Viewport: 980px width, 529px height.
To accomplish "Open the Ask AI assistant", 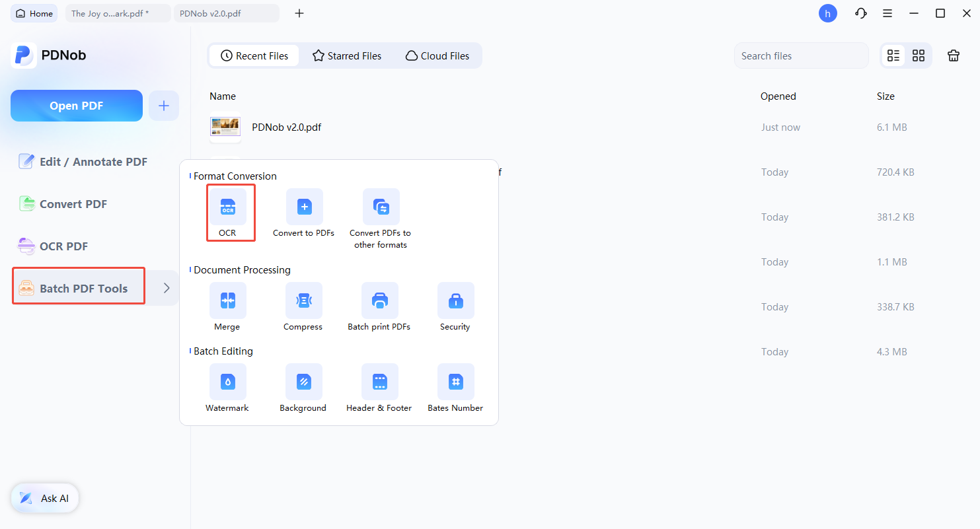I will [45, 499].
